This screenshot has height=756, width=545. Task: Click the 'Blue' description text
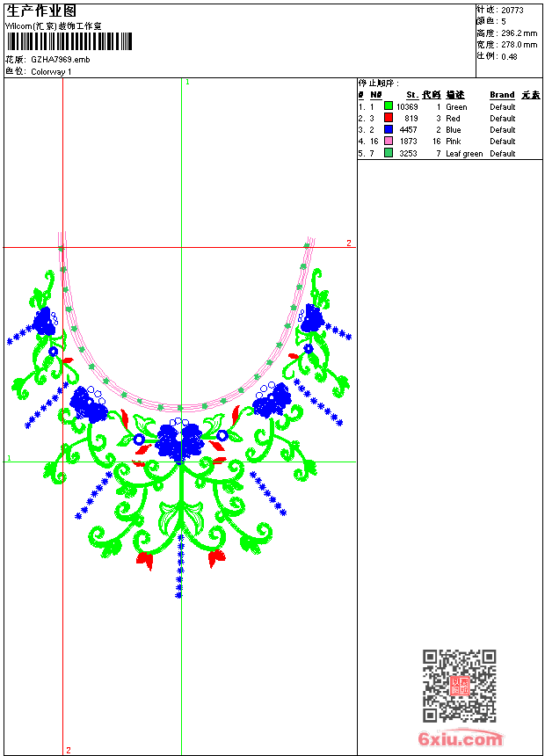coord(454,130)
